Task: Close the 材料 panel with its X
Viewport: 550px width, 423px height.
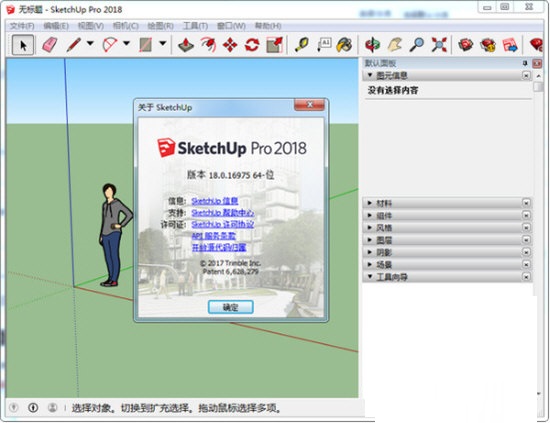Action: [526, 203]
